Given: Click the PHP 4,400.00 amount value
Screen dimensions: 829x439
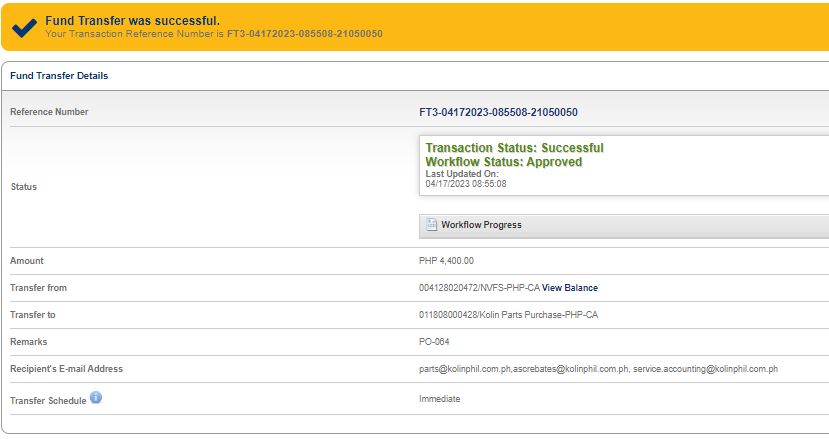Looking at the screenshot, I should tap(446, 261).
